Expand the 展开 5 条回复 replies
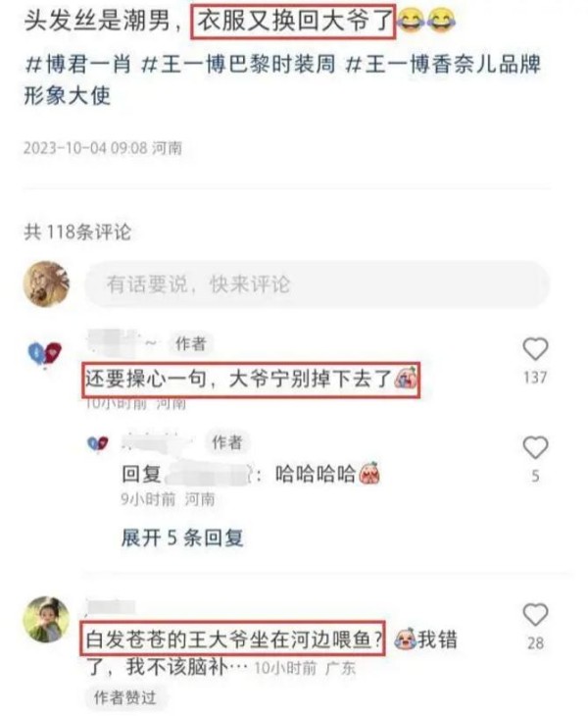Viewport: 588px width, 716px height. click(x=182, y=537)
